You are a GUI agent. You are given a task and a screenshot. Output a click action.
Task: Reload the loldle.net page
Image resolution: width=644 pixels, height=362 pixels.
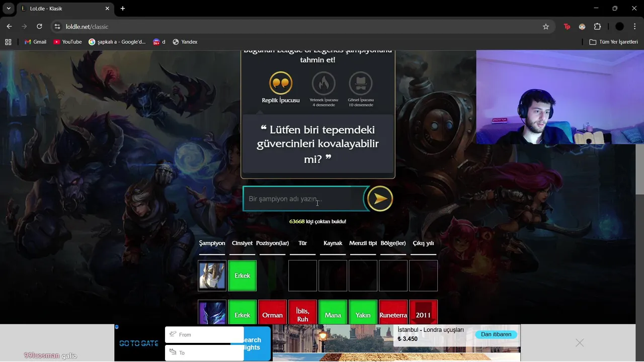tap(40, 27)
